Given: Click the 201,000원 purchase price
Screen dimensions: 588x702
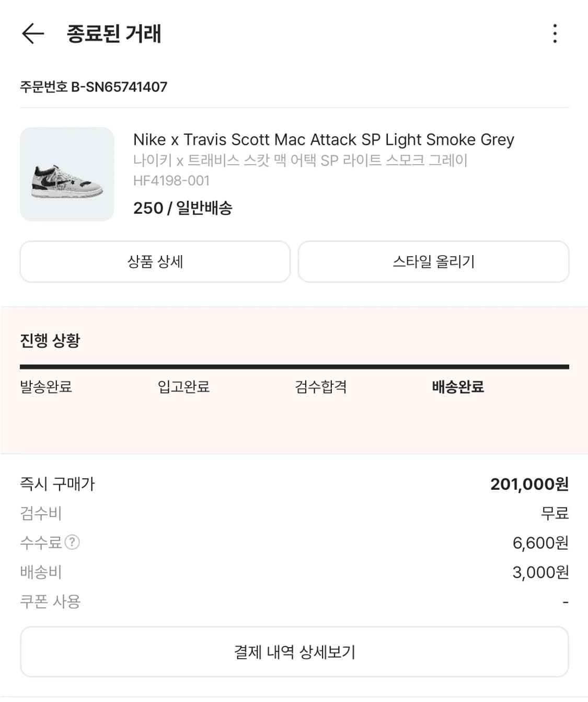Looking at the screenshot, I should point(529,484).
